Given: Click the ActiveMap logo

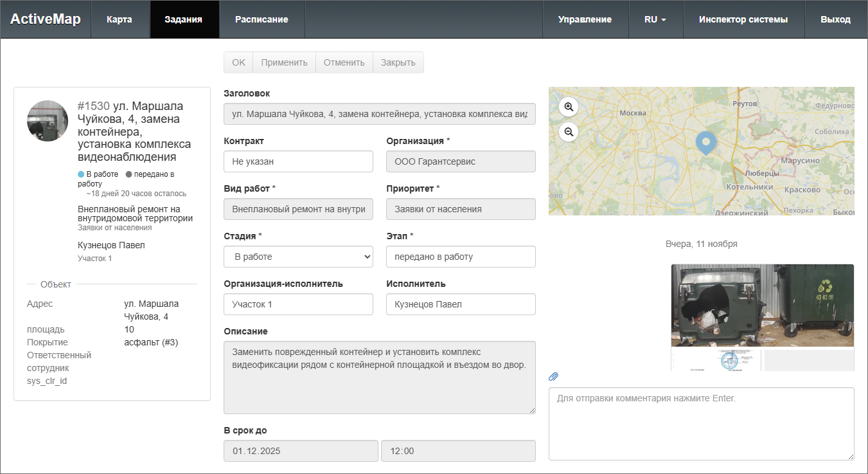Looking at the screenshot, I should [46, 19].
